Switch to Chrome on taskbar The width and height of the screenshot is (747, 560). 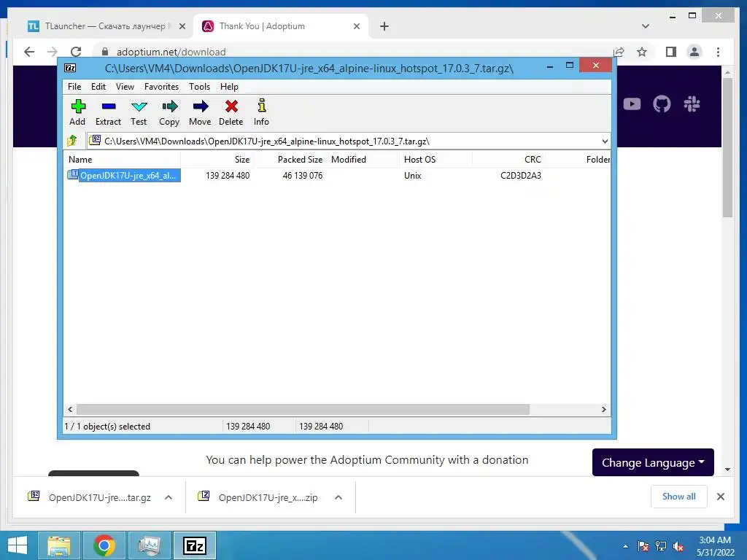point(104,545)
